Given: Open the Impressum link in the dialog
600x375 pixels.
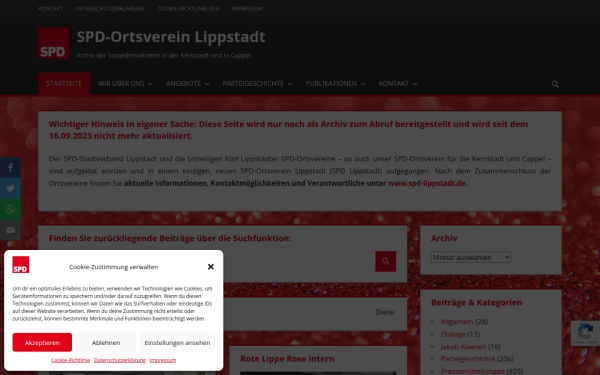Looking at the screenshot, I should pos(163,360).
